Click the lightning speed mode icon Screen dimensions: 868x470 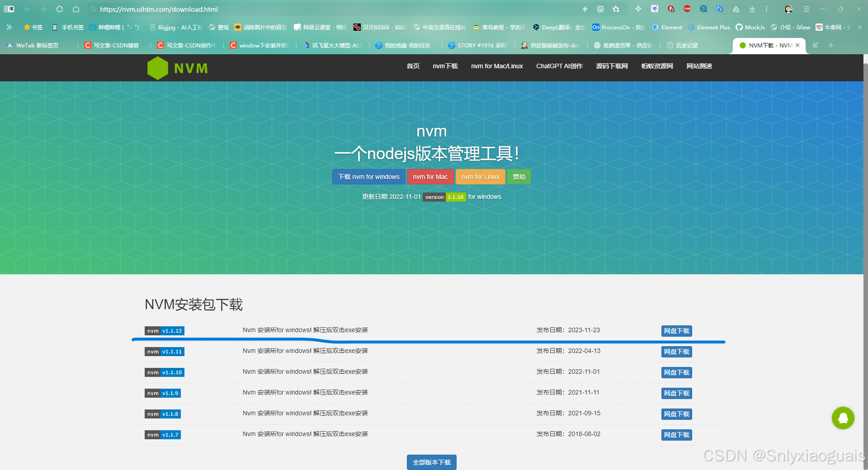585,9
